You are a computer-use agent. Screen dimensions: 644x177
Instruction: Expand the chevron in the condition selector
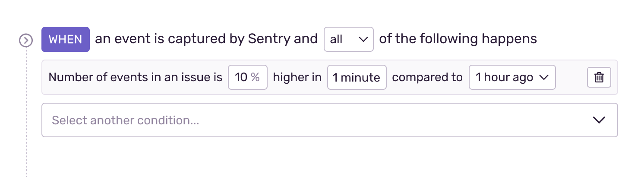(x=599, y=120)
